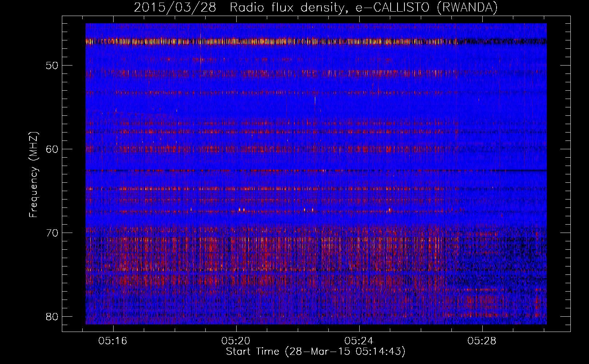This screenshot has width=589, height=364.
Task: Click the 'Start Time (28-Mar-15 05:14:43)' label
Action: (316, 352)
